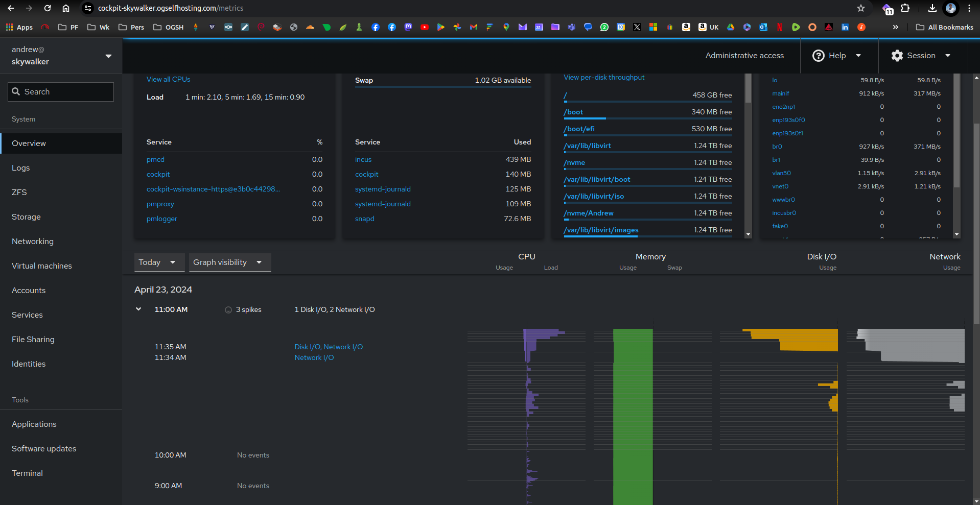Open the Gmail bookmark icon
The width and height of the screenshot is (980, 505).
click(x=474, y=27)
